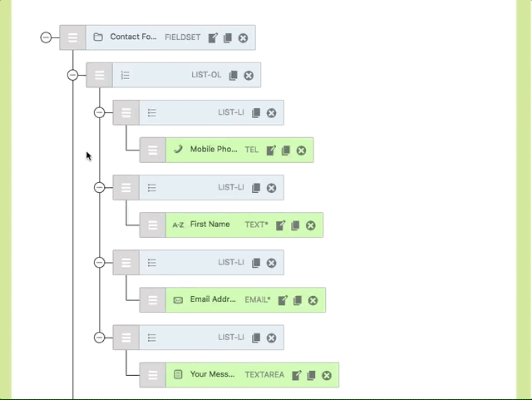Delete the Contact Form fieldset
This screenshot has height=400, width=532.
coord(243,37)
